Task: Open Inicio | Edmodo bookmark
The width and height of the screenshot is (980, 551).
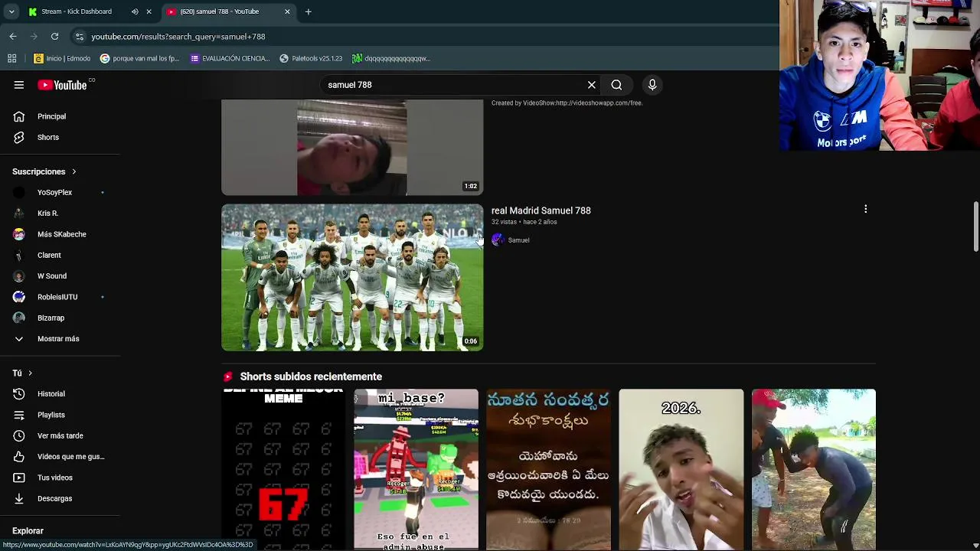Action: (x=62, y=58)
